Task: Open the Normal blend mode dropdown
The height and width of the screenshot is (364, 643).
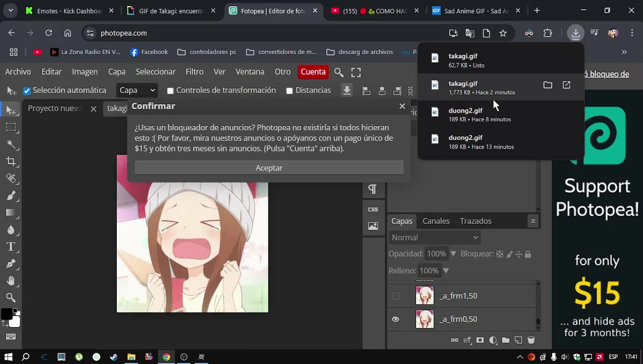Action: (434, 238)
